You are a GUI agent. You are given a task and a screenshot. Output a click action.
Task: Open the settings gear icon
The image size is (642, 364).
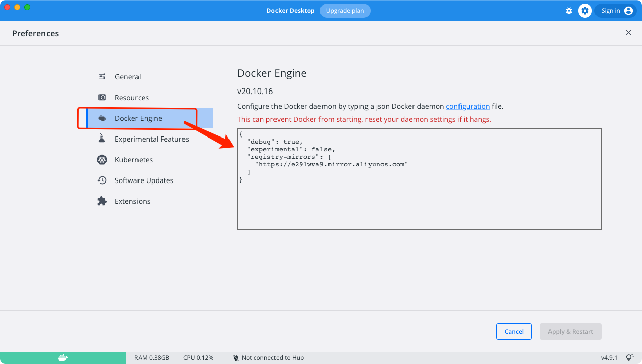click(x=585, y=11)
